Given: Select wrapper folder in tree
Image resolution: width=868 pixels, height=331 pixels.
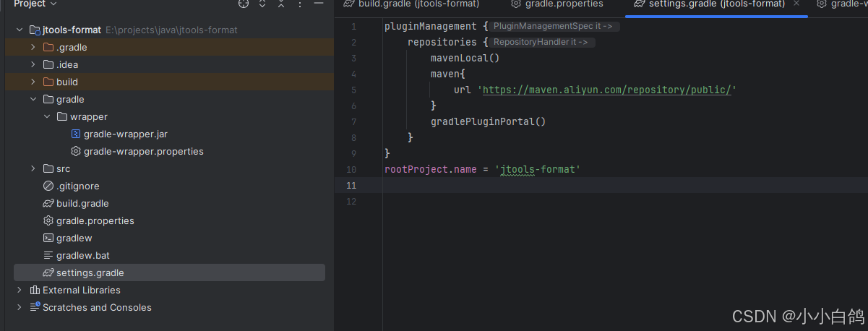Looking at the screenshot, I should [89, 117].
